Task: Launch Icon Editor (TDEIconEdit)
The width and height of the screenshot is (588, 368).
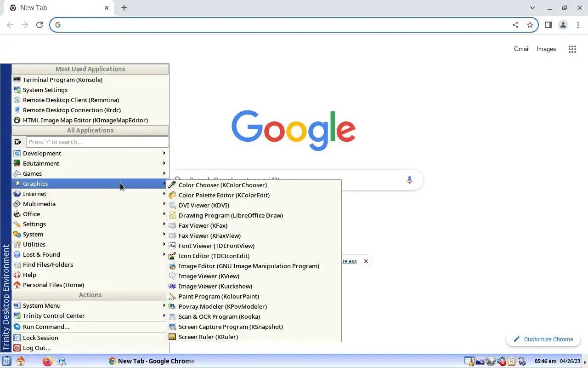Action: 254,256
